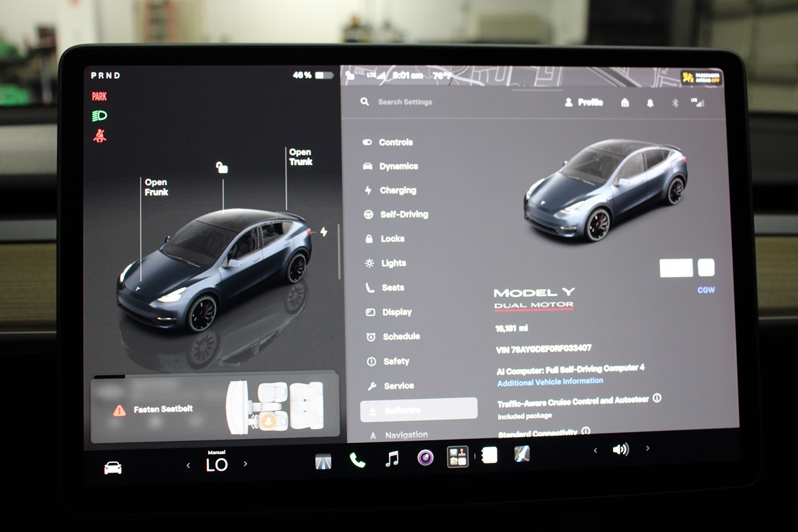This screenshot has height=532, width=798.
Task: Open the Seats settings menu
Action: point(385,288)
